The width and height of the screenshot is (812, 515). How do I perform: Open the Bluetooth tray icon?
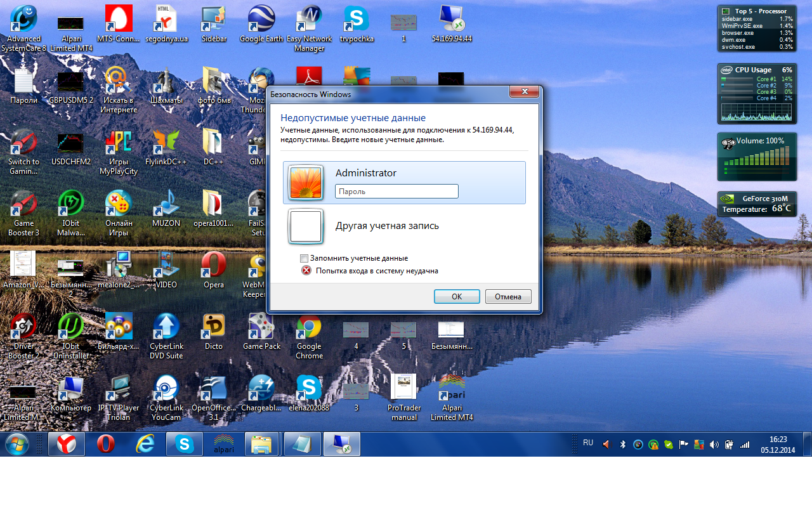click(622, 445)
